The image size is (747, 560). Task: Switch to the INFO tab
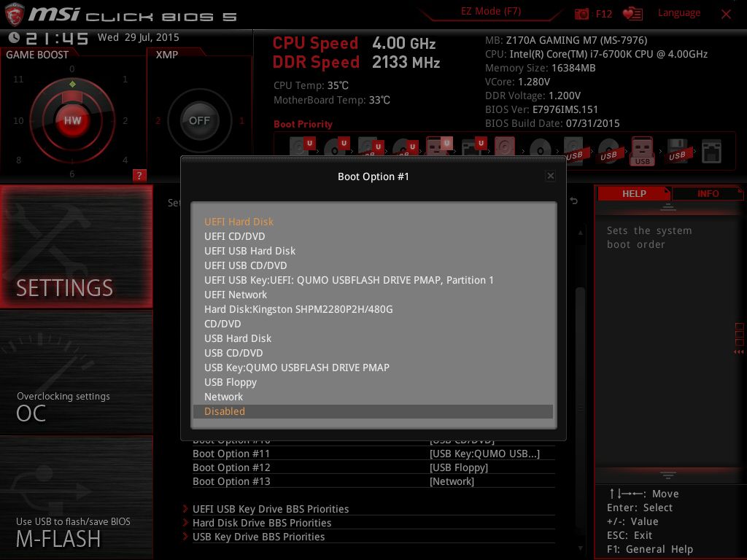point(708,193)
